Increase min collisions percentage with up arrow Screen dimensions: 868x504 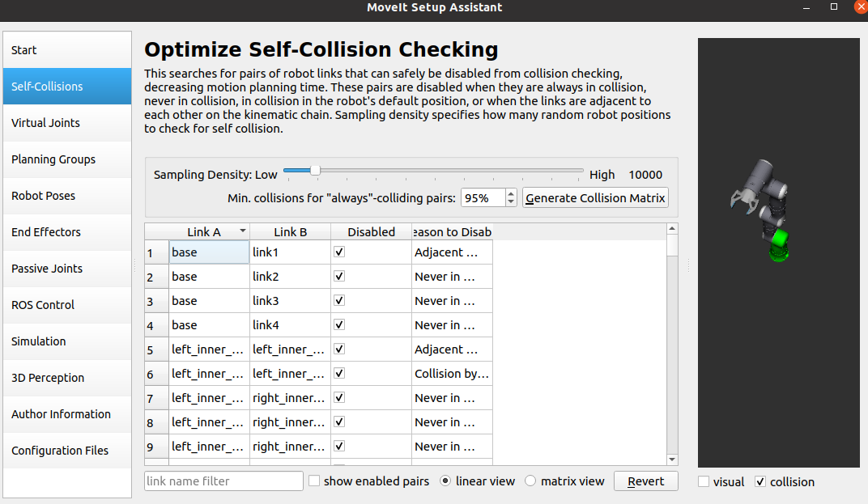coord(511,193)
